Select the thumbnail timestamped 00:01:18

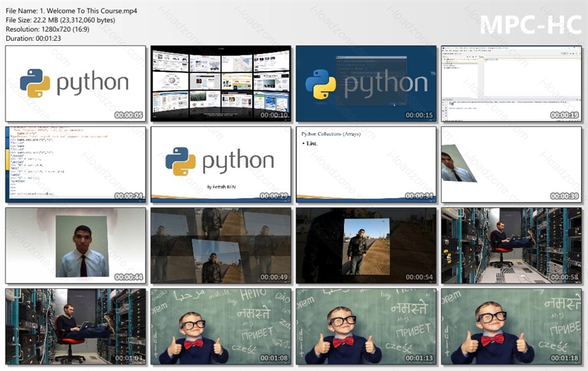tap(511, 327)
